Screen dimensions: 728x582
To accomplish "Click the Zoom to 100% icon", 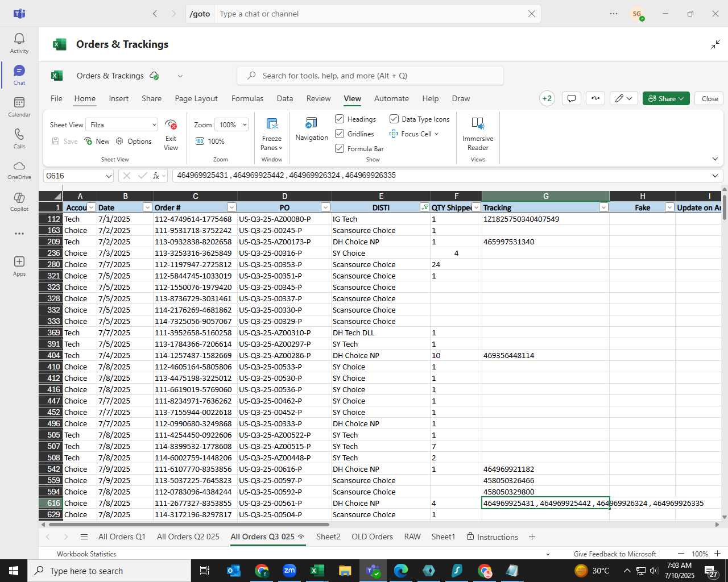I will pos(200,141).
